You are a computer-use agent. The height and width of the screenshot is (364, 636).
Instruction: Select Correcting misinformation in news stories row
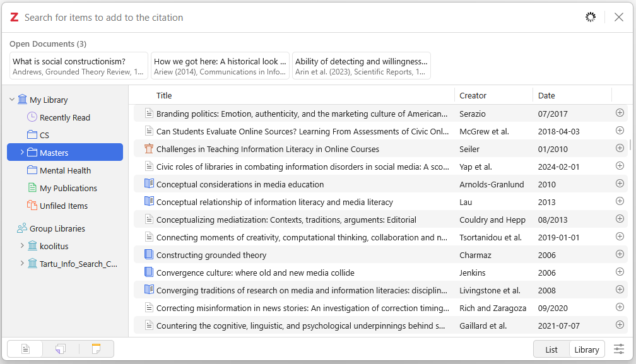coord(380,308)
